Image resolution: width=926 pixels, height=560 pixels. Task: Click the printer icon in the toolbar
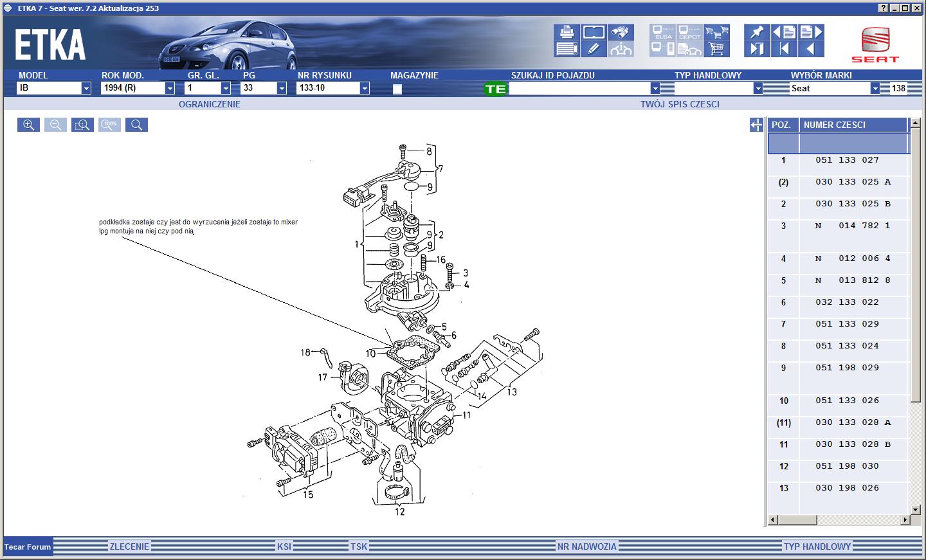point(567,32)
